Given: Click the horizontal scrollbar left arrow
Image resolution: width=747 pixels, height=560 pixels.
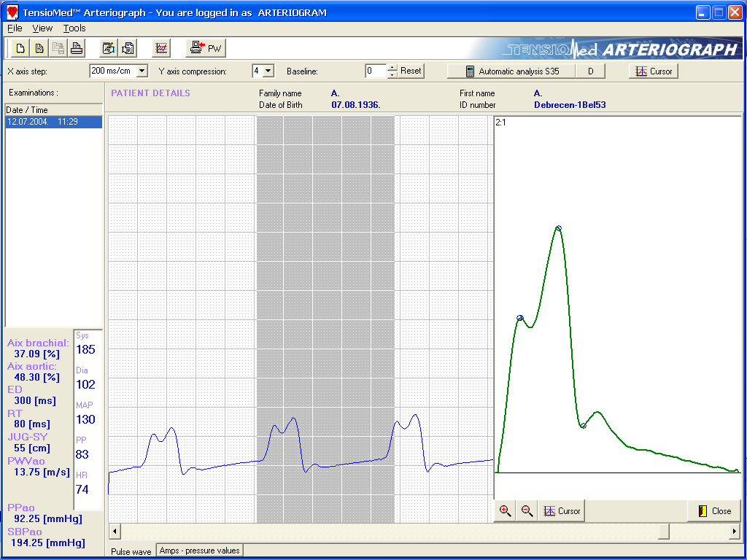Looking at the screenshot, I should click(x=115, y=531).
